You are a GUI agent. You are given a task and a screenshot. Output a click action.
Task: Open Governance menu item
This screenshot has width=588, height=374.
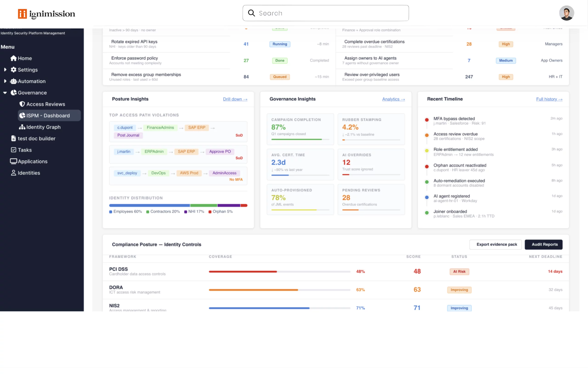click(32, 93)
